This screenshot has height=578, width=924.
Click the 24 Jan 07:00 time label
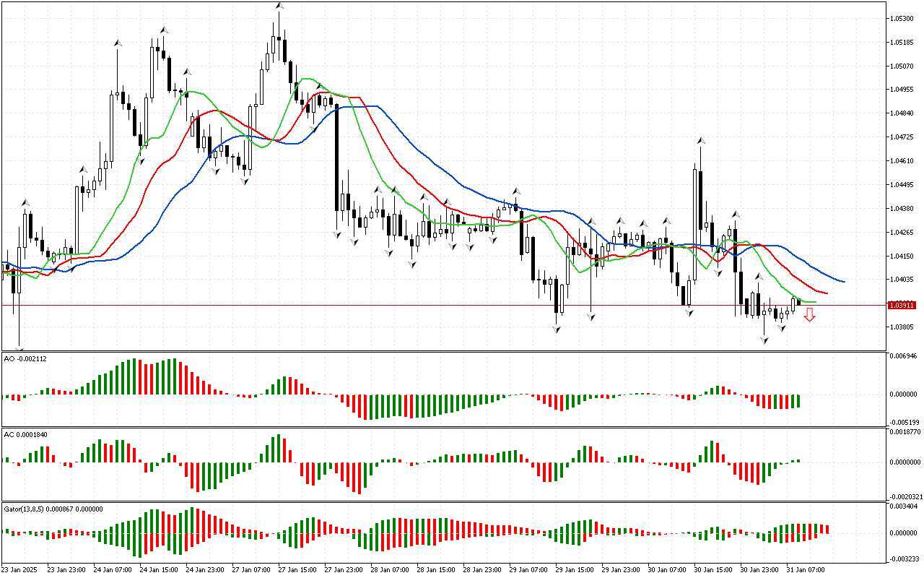(113, 569)
